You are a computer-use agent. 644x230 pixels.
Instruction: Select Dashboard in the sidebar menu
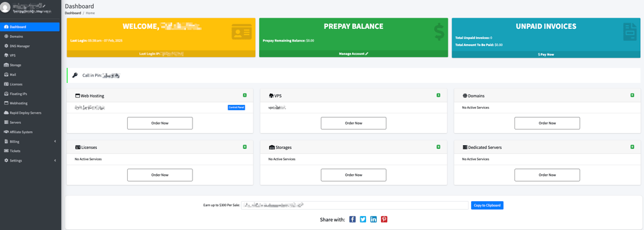[x=30, y=26]
